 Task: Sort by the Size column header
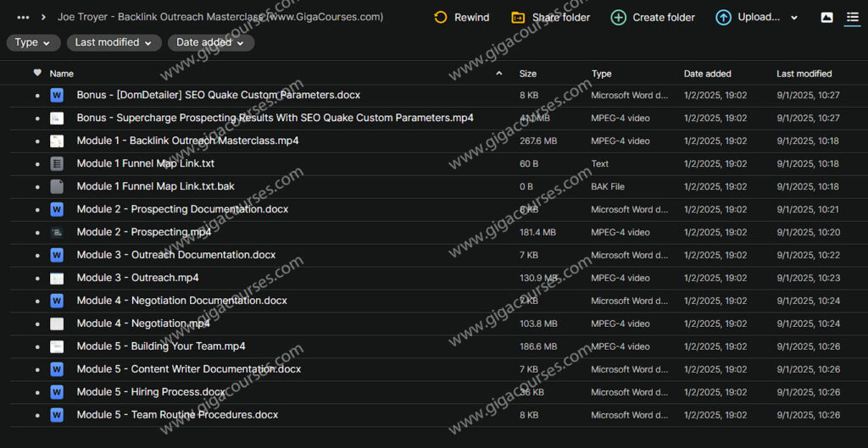point(527,74)
